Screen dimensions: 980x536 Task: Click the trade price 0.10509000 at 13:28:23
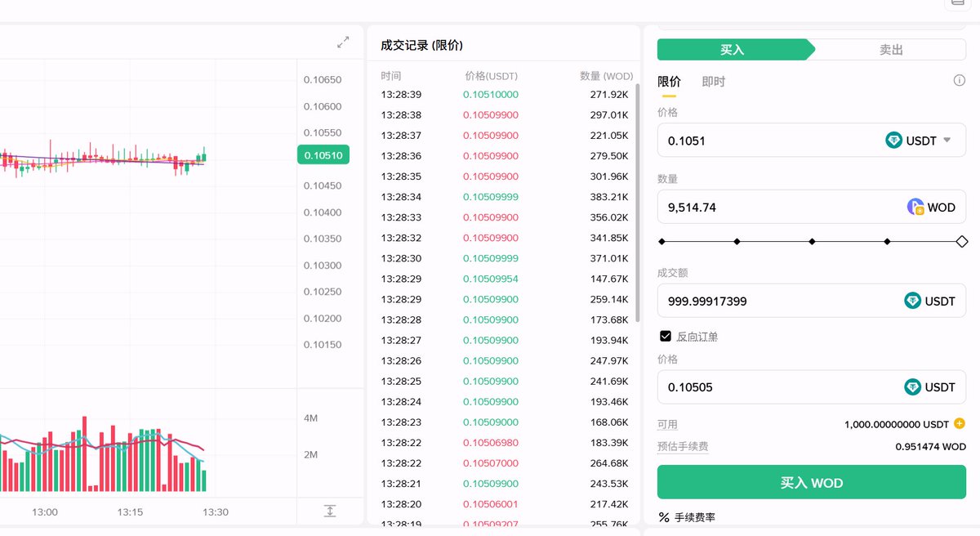[x=491, y=422]
